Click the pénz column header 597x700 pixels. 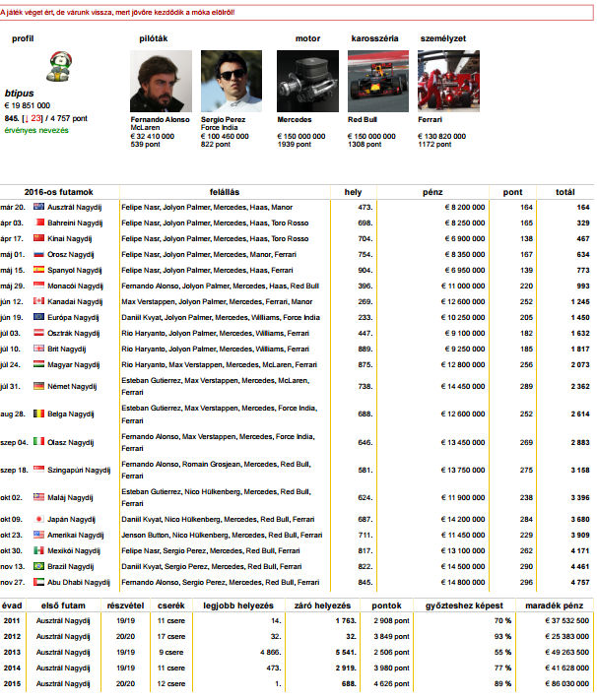[432, 192]
